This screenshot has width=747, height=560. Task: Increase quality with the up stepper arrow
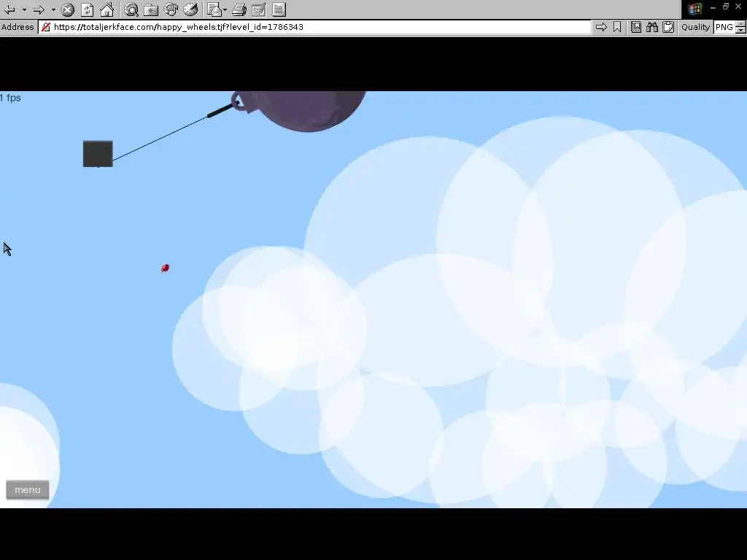coord(741,24)
